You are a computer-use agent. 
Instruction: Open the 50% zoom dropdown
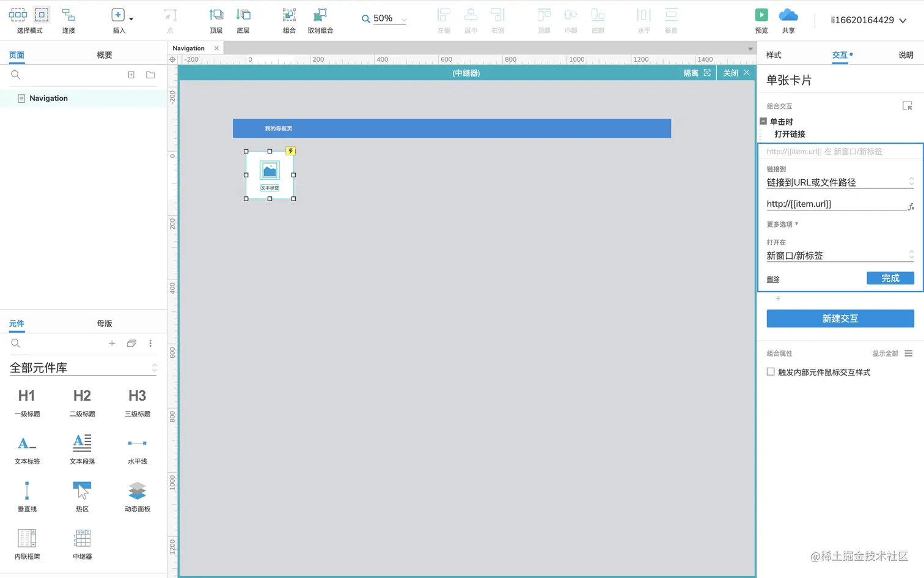(390, 18)
